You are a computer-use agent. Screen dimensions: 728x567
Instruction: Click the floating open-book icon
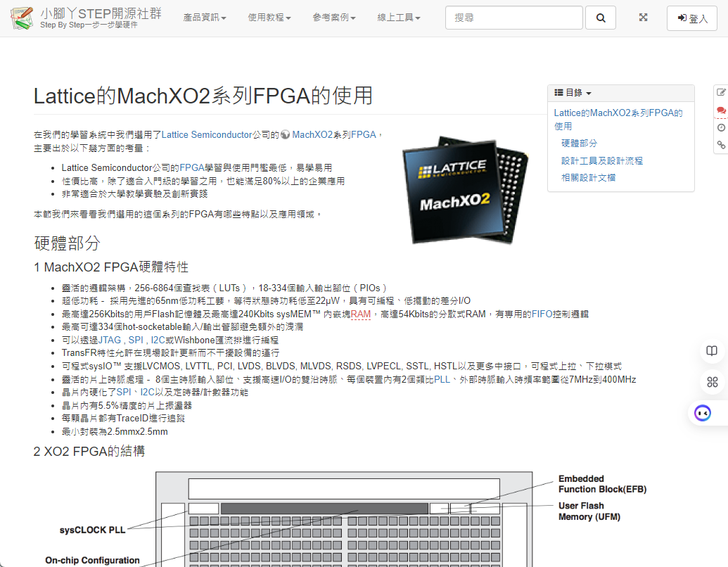712,351
